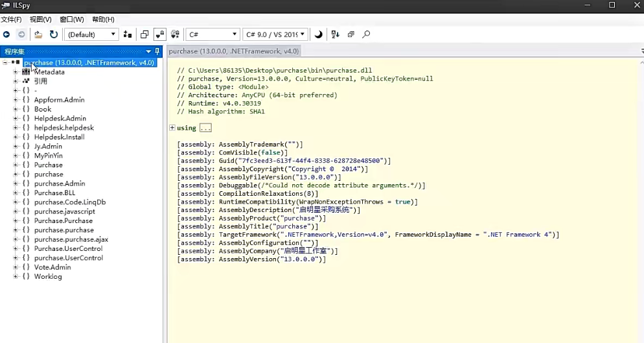The height and width of the screenshot is (343, 644).
Task: Click the AssemblyTrademark attribute link
Action: [251, 145]
